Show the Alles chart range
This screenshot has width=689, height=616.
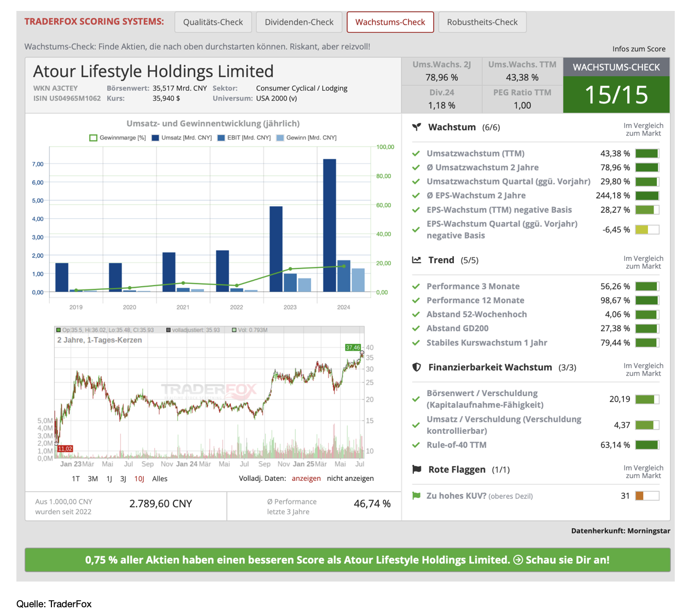click(x=160, y=479)
